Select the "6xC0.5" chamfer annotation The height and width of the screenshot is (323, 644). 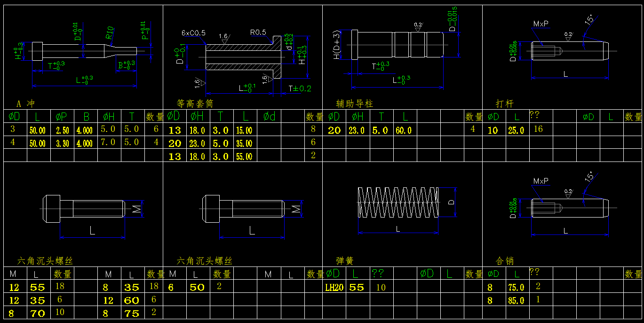coord(193,33)
